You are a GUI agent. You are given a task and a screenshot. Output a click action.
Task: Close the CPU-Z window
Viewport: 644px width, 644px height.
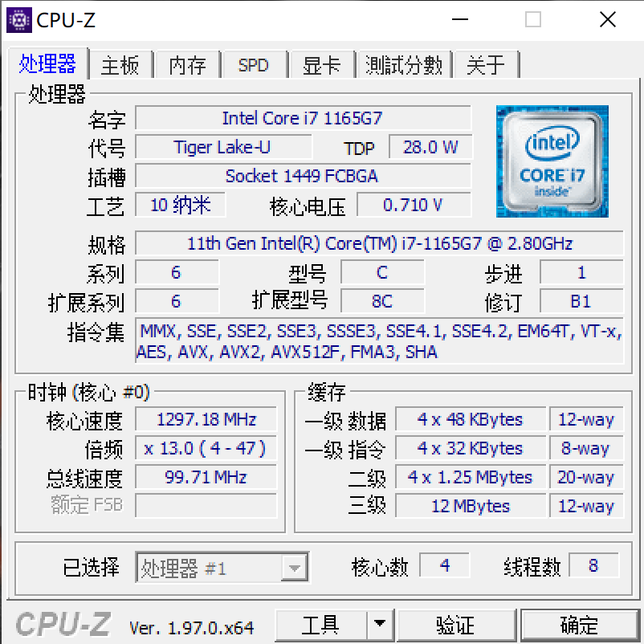click(x=607, y=19)
